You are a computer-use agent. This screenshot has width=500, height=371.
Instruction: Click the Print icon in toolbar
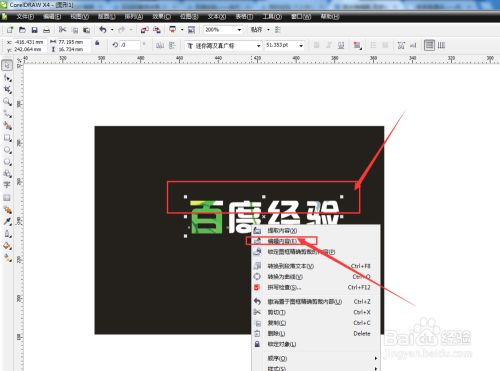[x=46, y=30]
